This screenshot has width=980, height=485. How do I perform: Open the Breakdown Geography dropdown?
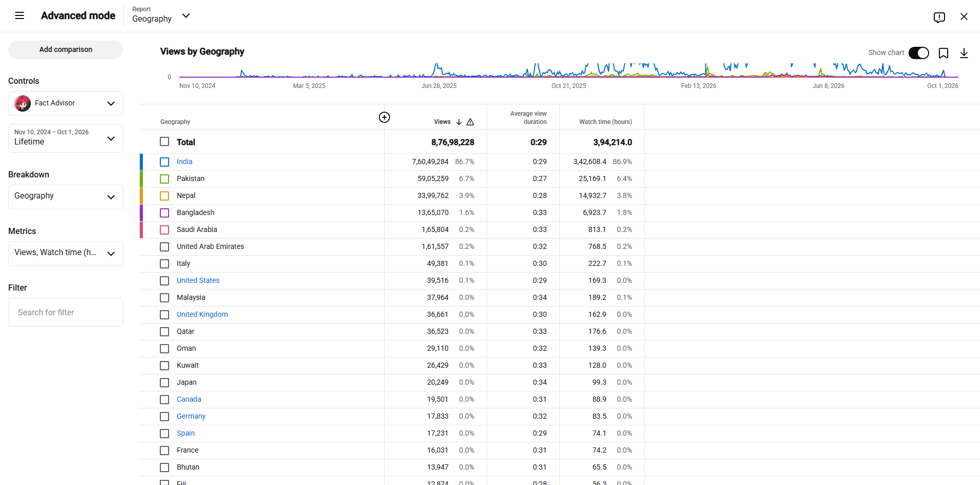pos(66,197)
